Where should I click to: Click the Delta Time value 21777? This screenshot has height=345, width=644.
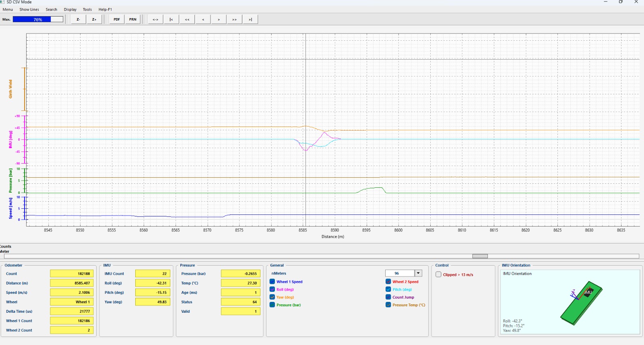pyautogui.click(x=72, y=311)
